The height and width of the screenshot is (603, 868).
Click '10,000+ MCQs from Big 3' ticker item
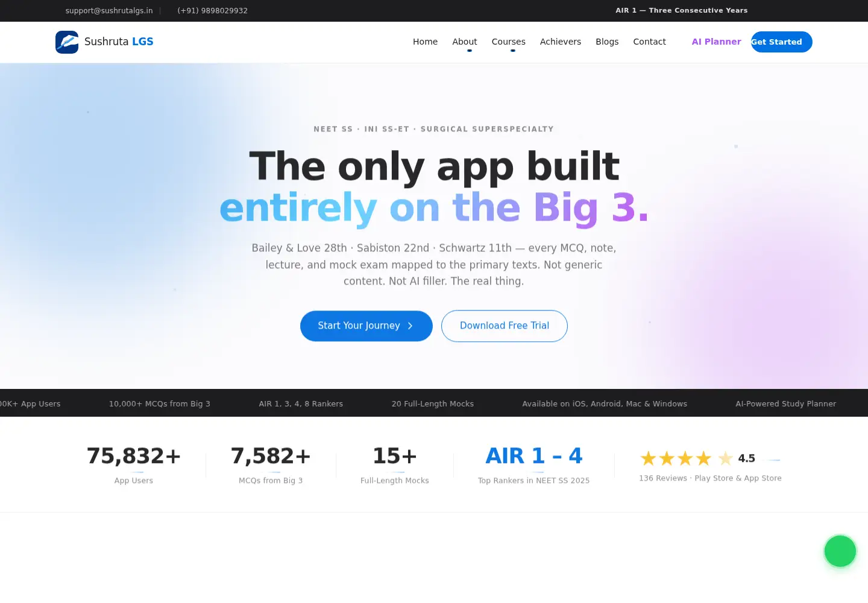point(160,404)
